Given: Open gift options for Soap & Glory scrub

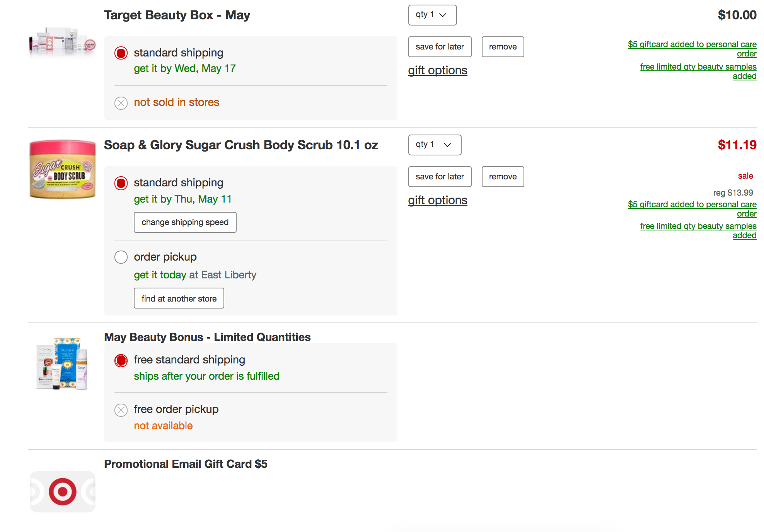Looking at the screenshot, I should [438, 200].
